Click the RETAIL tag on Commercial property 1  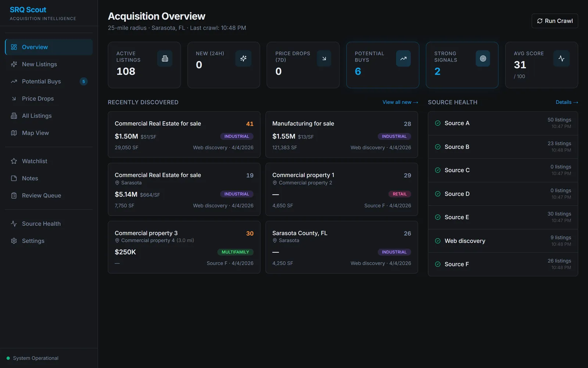click(x=399, y=194)
